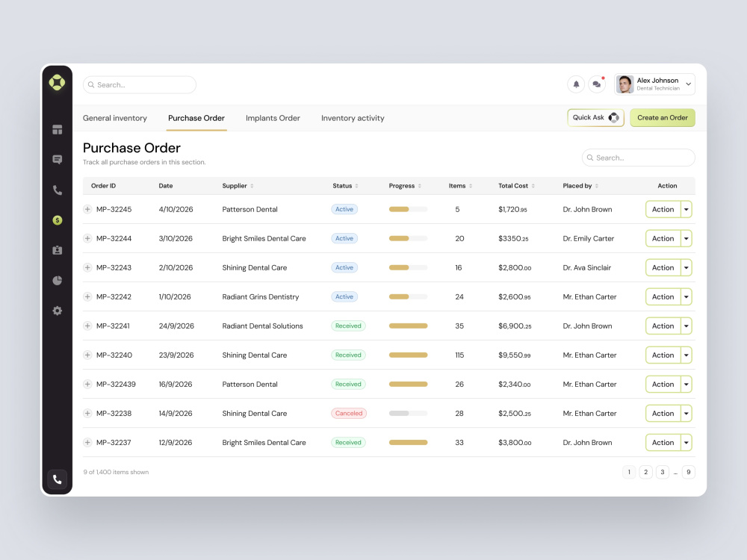Click the Order ID column header
747x560 pixels.
pos(103,186)
